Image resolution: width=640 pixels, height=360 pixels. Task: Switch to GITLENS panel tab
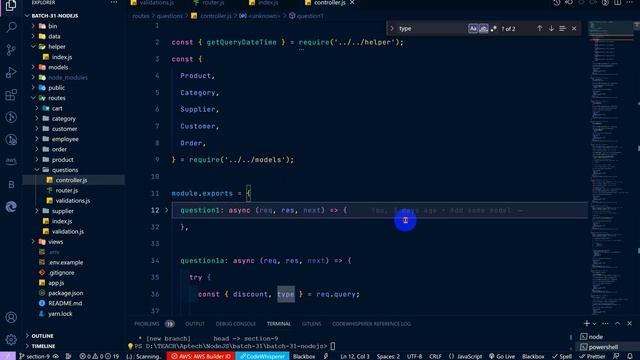point(311,324)
